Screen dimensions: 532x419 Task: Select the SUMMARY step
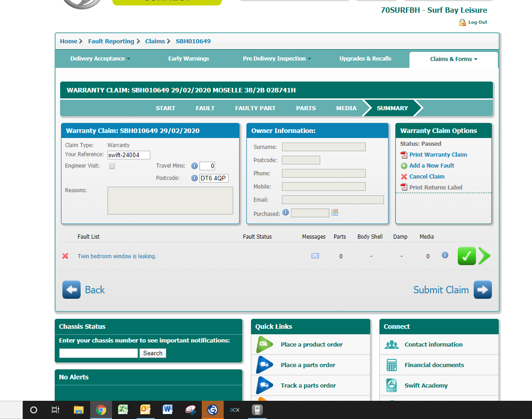click(393, 108)
